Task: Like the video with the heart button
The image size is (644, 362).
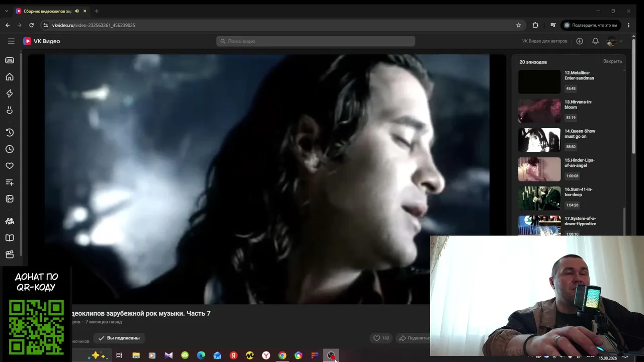Action: [x=381, y=338]
